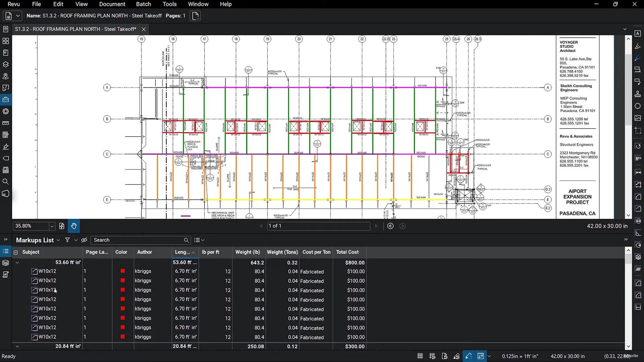Click red color swatch of first W10x12
Viewport: 644px width, 362px height.
click(123, 271)
